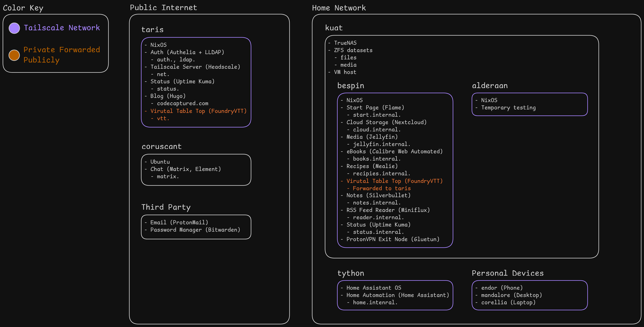This screenshot has width=644, height=327.
Task: Select the 'VM host' line
Action: (345, 72)
